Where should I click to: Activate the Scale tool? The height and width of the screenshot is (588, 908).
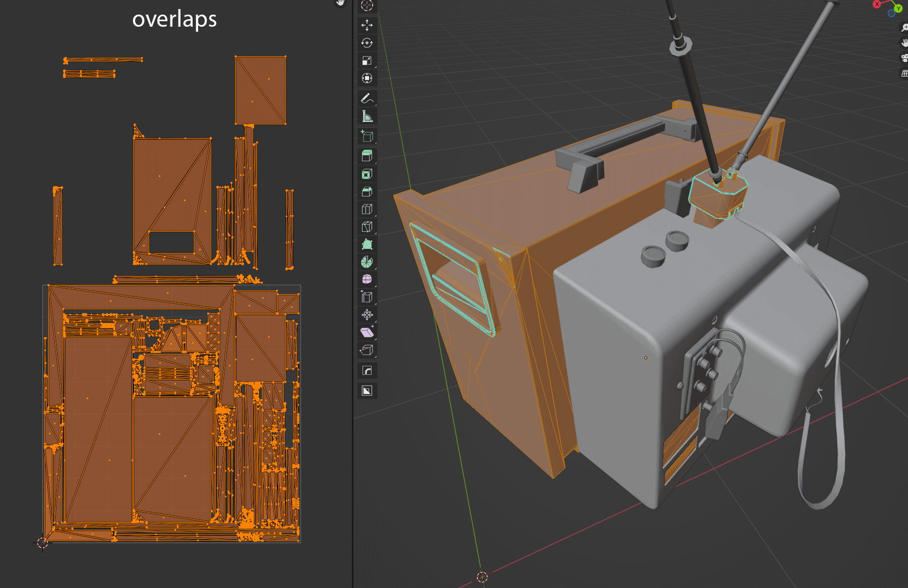point(367,60)
